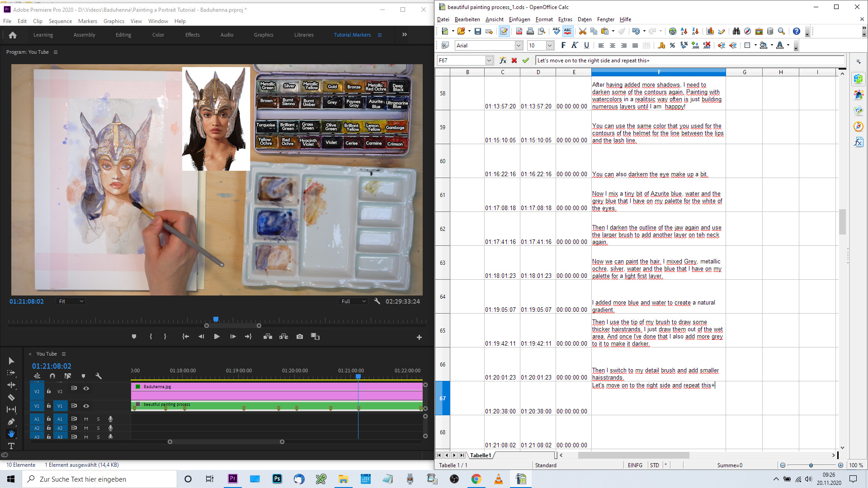Click the Mark In button
The width and height of the screenshot is (868, 488).
151,337
